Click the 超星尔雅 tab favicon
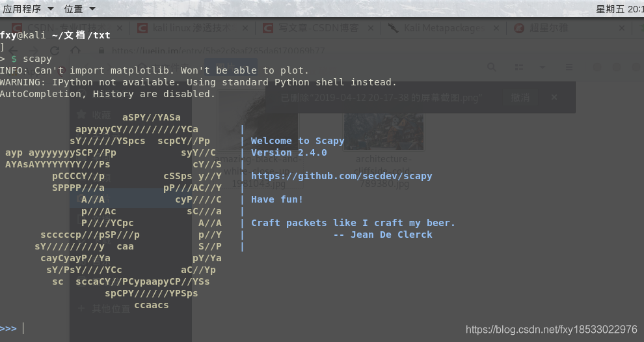This screenshot has height=342, width=644. click(519, 28)
